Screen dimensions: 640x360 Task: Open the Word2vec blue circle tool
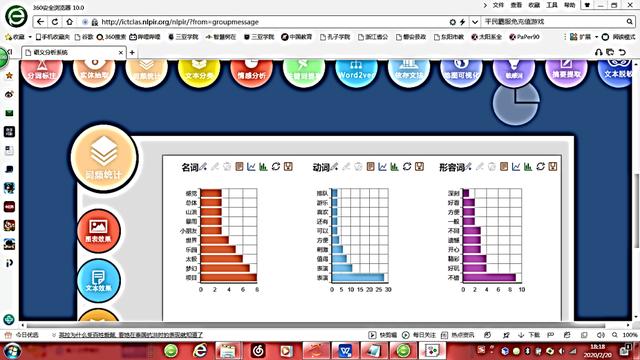[x=356, y=71]
